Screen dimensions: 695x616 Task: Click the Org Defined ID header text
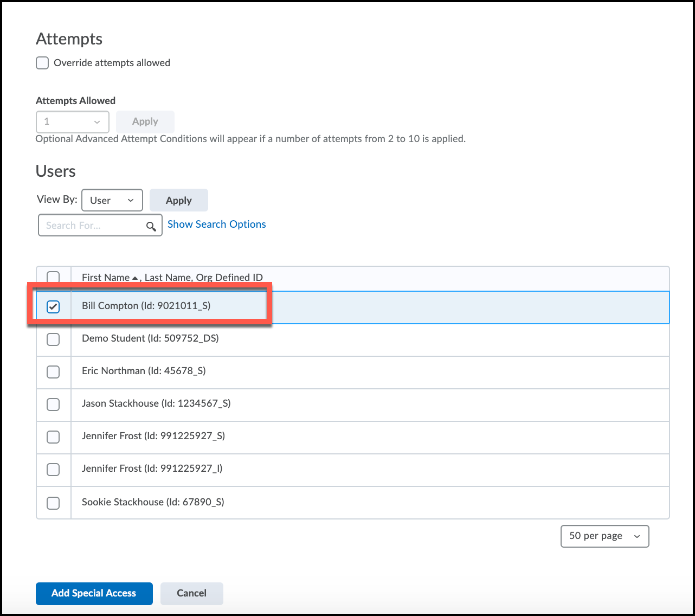tap(229, 278)
